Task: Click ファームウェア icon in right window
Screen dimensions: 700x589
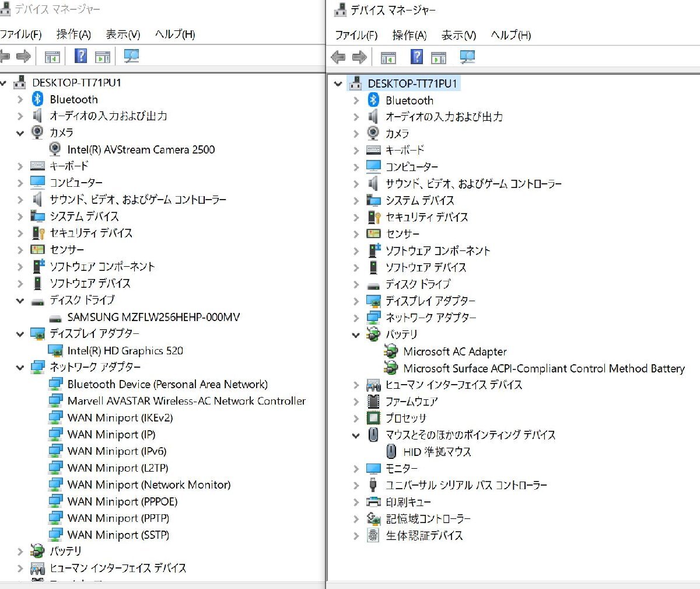Action: point(373,402)
